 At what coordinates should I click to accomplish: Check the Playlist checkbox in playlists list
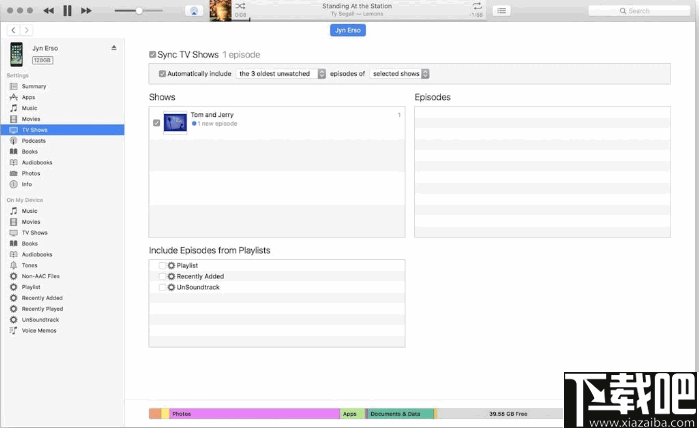pos(162,265)
